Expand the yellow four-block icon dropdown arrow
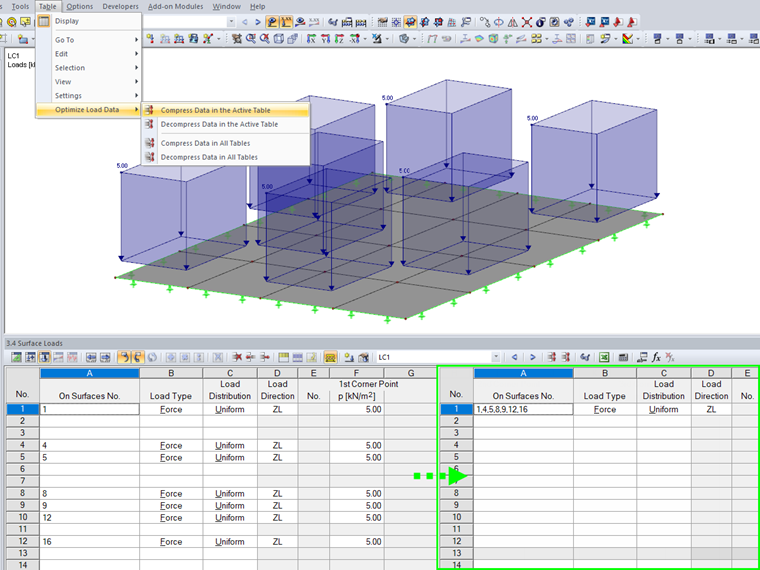 pyautogui.click(x=547, y=39)
